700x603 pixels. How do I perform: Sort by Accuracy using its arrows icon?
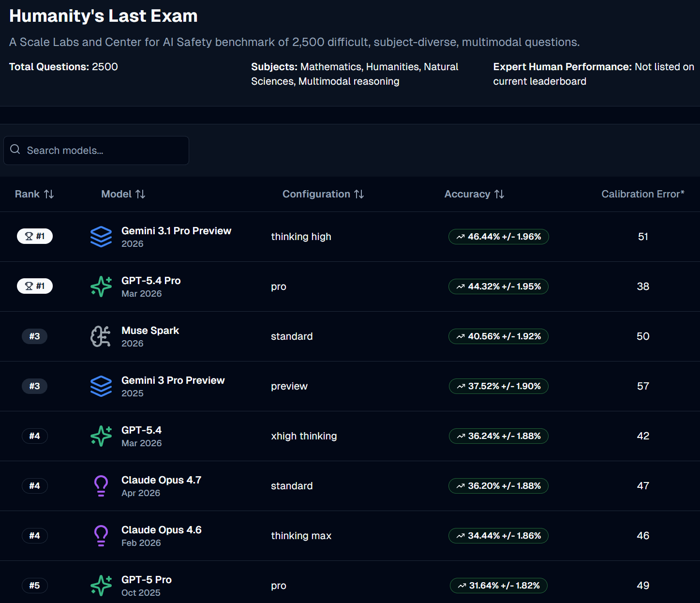coord(499,194)
